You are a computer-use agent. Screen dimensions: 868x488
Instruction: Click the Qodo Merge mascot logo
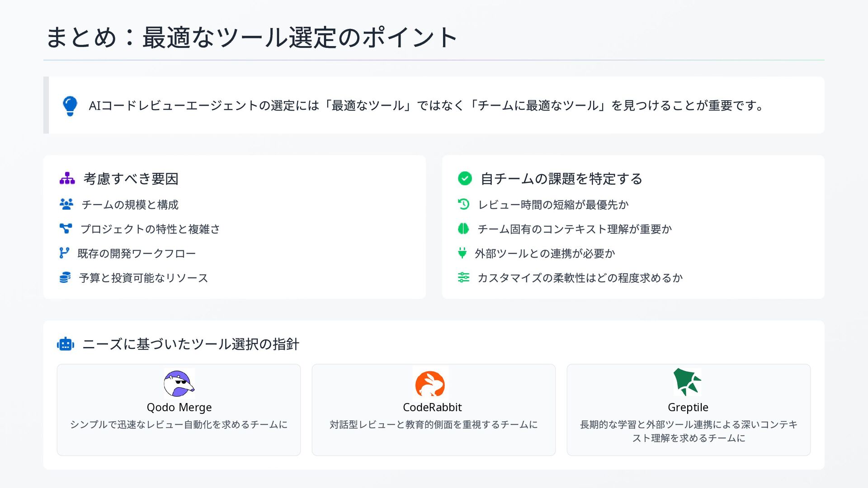179,383
